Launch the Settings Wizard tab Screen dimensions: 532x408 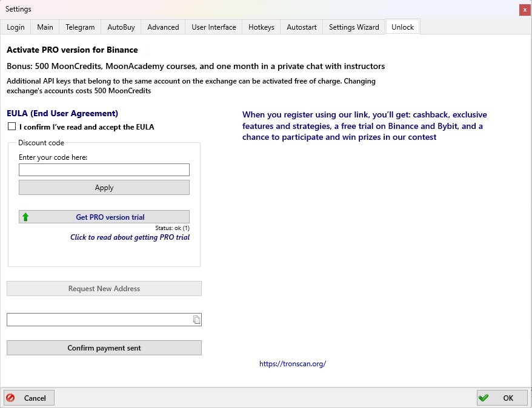(354, 27)
